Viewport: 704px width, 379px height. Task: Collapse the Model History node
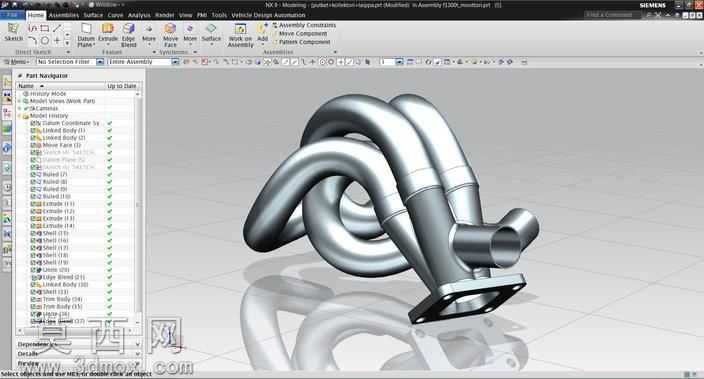coord(20,116)
